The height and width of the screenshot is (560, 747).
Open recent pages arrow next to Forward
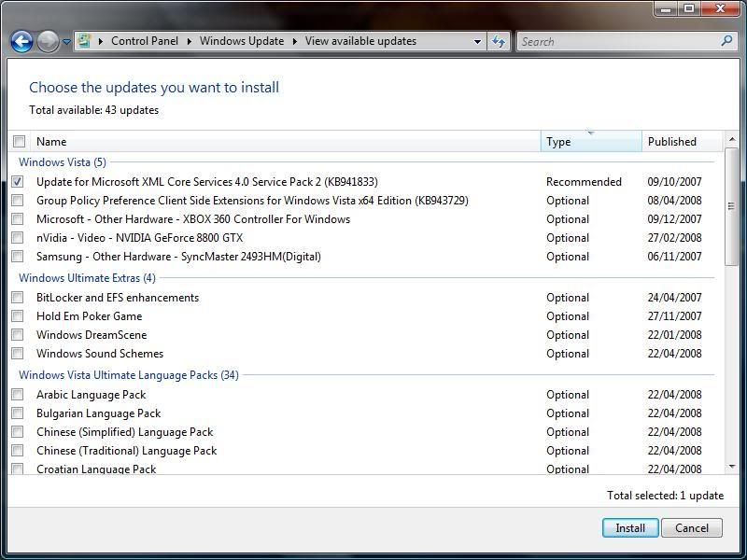coord(66,42)
